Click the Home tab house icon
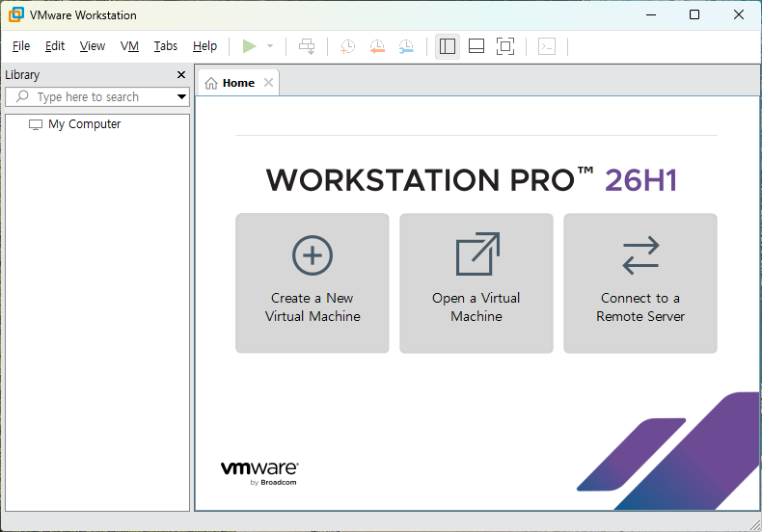The width and height of the screenshot is (762, 532). pos(211,84)
